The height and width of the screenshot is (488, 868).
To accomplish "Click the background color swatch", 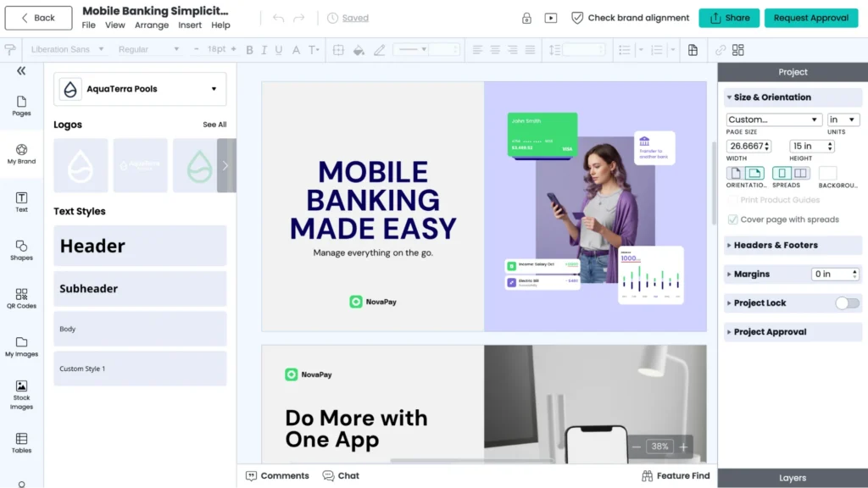I will [827, 173].
